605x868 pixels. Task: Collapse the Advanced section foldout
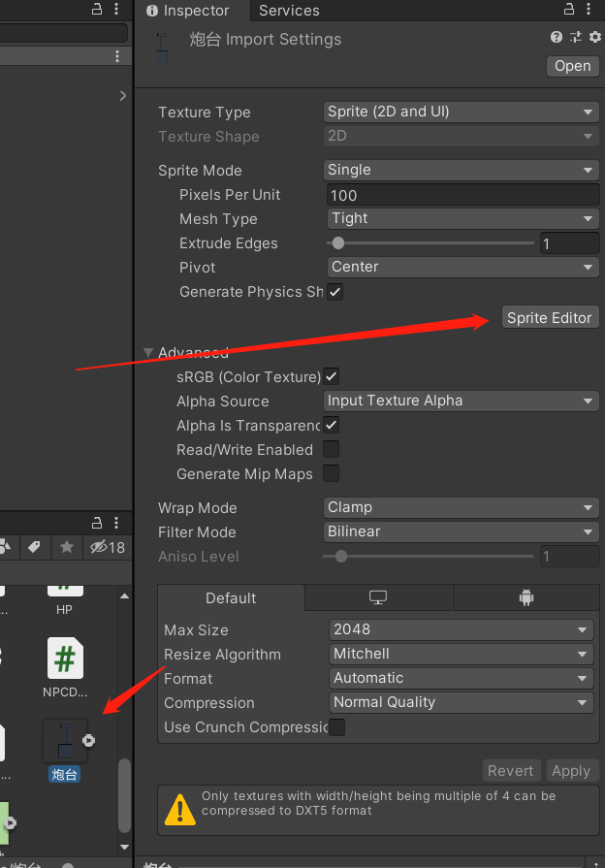pos(147,352)
